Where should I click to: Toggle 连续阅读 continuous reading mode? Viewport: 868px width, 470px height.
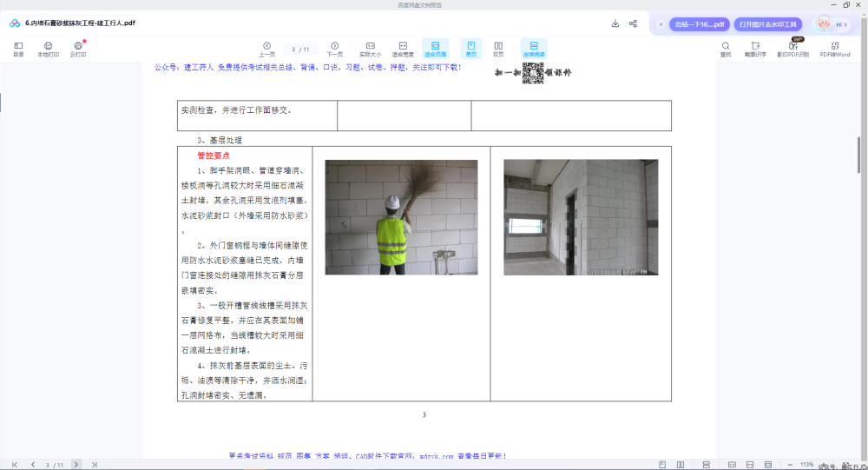pos(534,49)
